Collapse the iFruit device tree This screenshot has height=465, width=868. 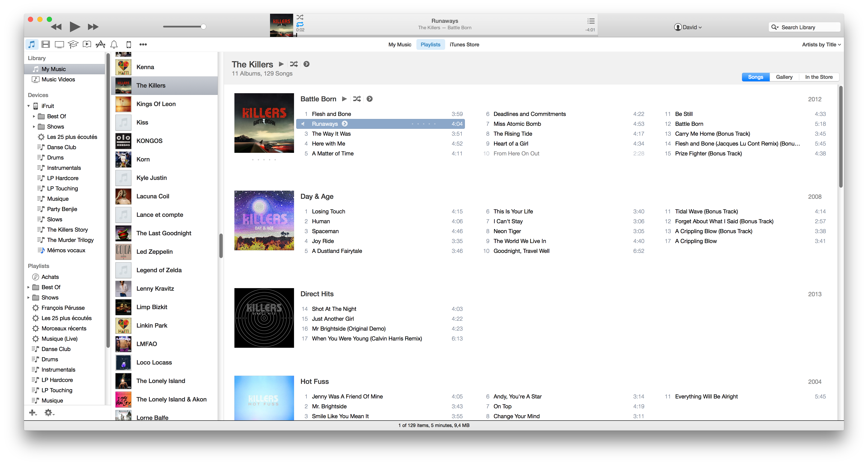point(29,106)
